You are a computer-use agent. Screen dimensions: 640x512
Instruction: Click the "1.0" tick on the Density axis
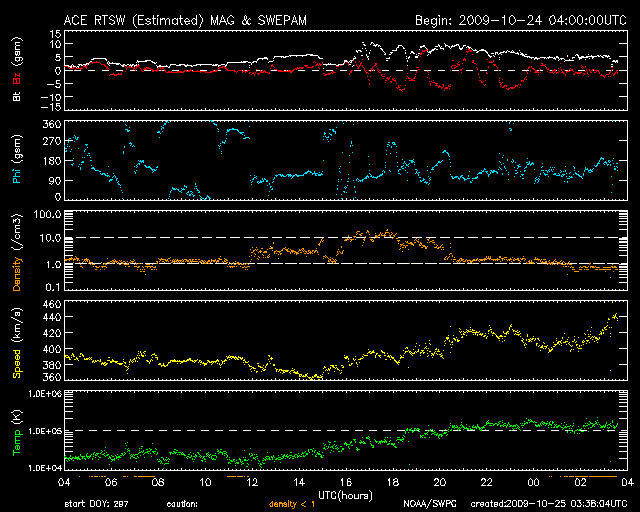click(x=53, y=265)
